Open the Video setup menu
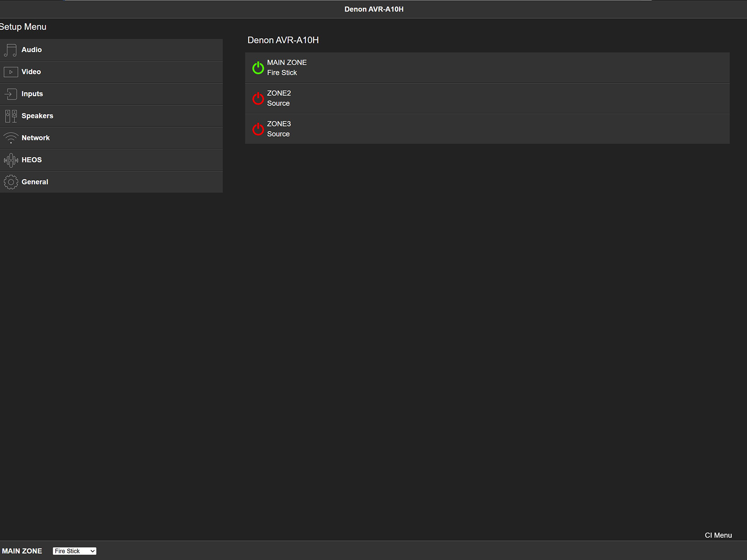Image resolution: width=747 pixels, height=560 pixels. [111, 72]
